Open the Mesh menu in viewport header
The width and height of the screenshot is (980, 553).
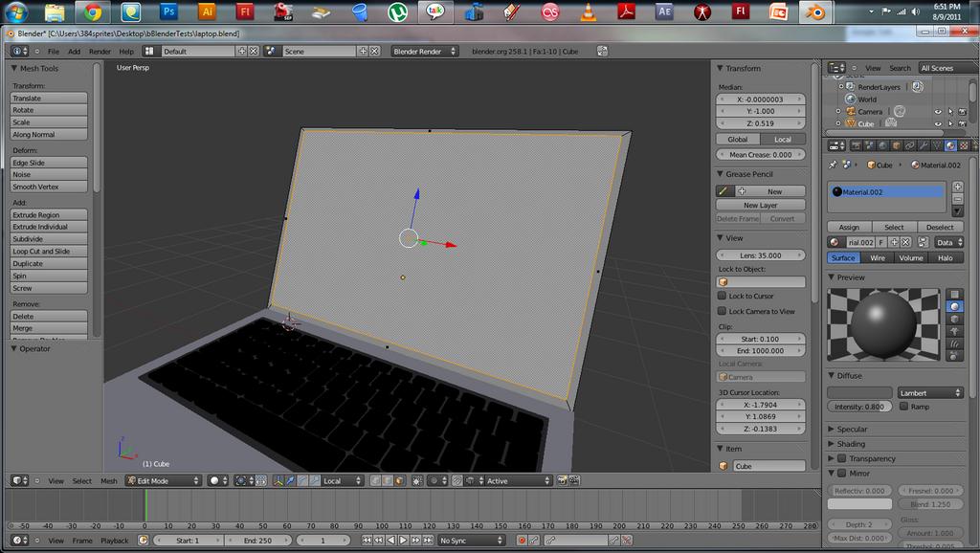pos(109,480)
